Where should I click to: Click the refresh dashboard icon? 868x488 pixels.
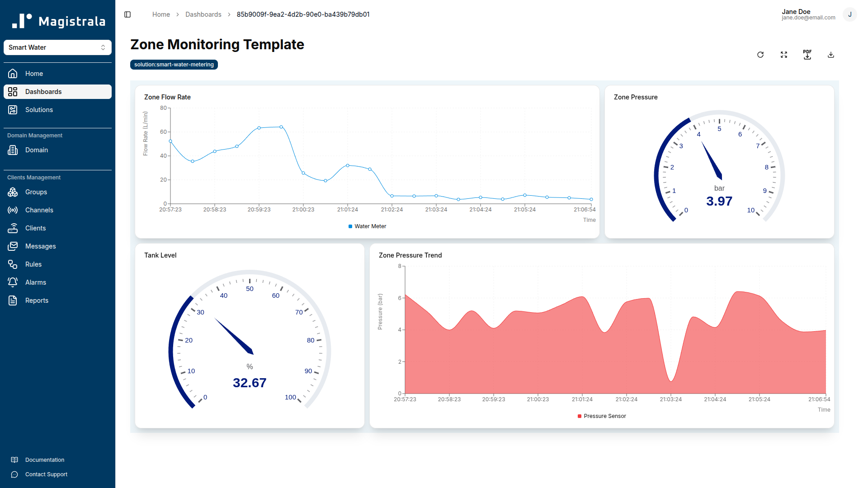click(x=760, y=54)
